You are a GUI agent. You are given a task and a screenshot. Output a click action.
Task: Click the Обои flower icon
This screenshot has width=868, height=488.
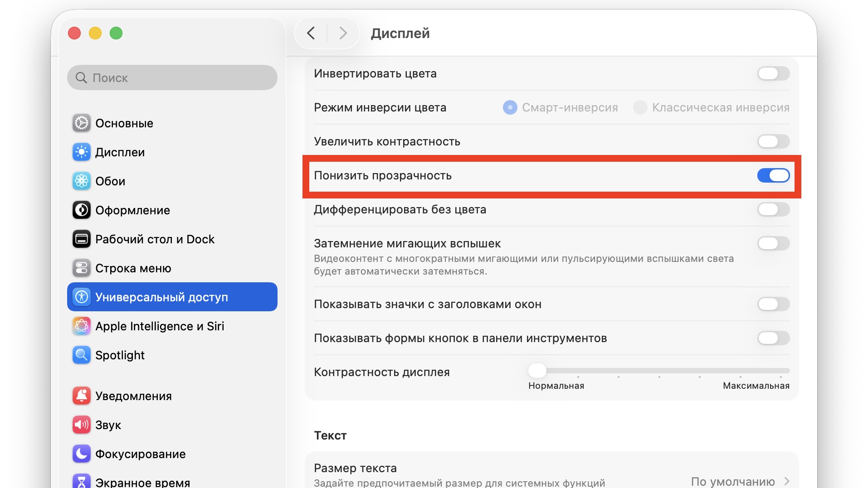tap(82, 181)
